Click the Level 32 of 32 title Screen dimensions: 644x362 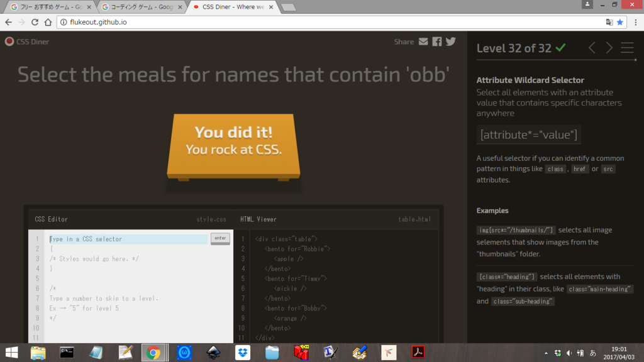(514, 48)
